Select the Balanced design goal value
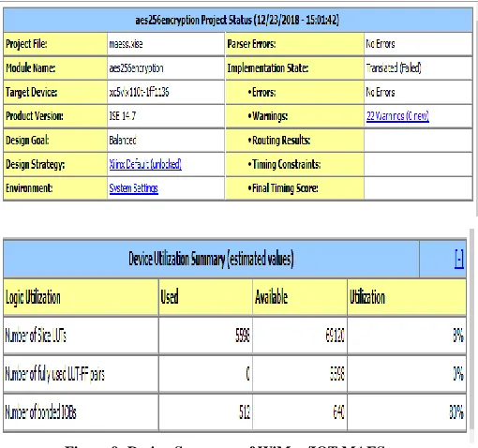The image size is (478, 448). pyautogui.click(x=123, y=140)
